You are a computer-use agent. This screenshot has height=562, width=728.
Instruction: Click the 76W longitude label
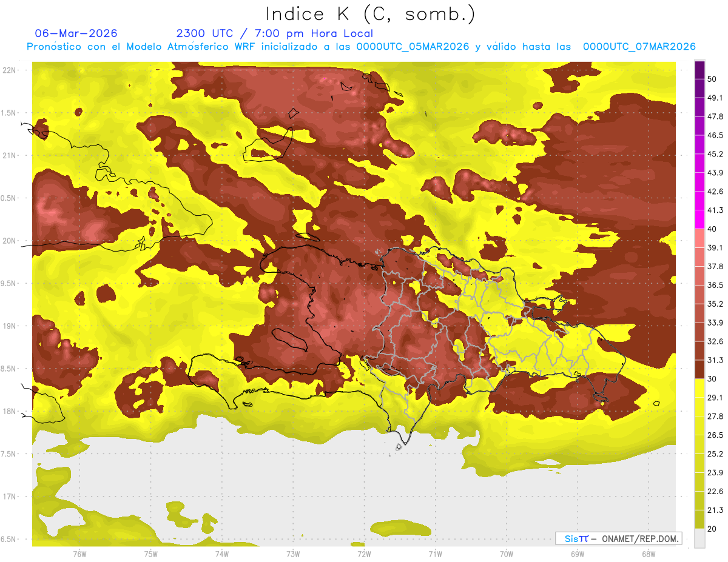pyautogui.click(x=79, y=554)
